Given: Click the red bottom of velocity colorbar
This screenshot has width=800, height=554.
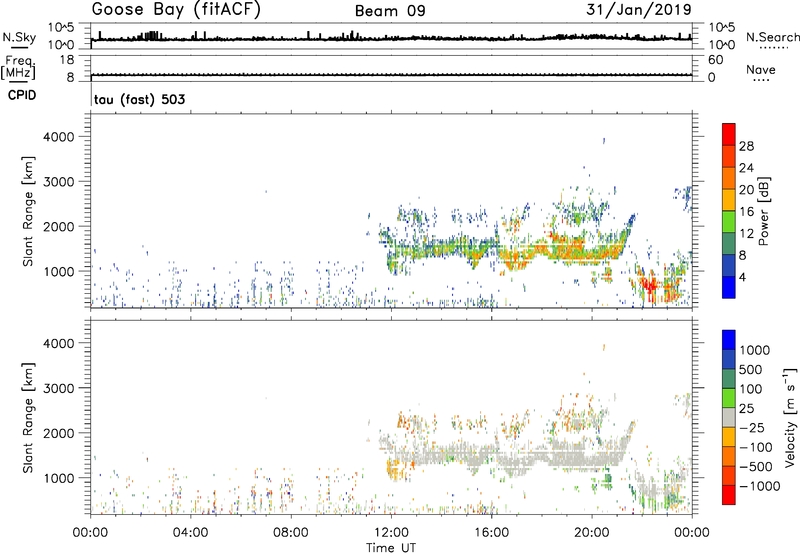Looking at the screenshot, I should point(729,495).
